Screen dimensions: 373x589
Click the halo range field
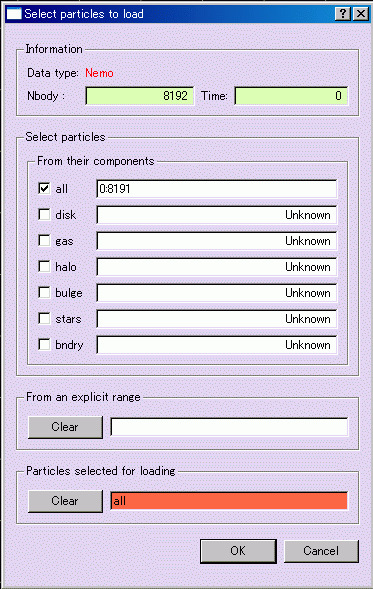217,267
